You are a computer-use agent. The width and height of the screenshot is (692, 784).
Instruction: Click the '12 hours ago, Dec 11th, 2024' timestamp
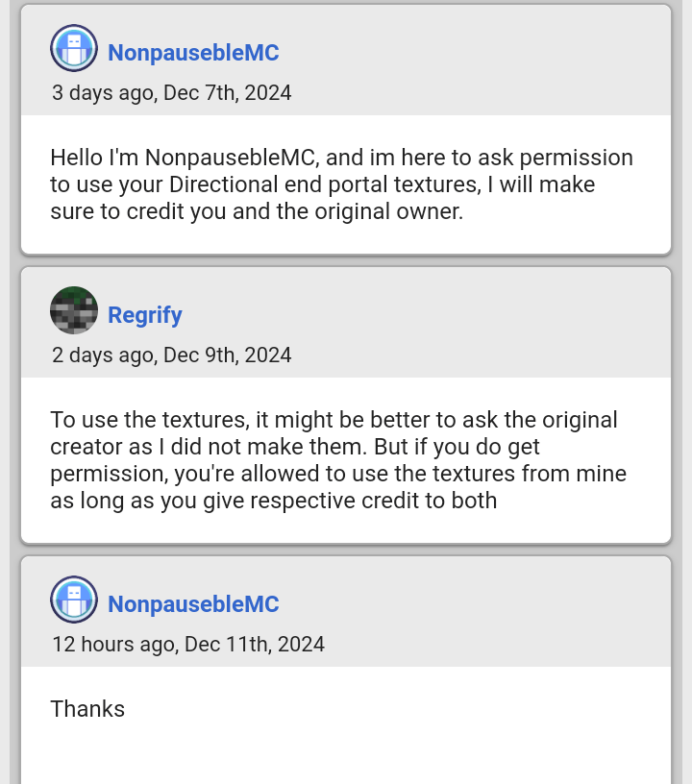pyautogui.click(x=188, y=644)
